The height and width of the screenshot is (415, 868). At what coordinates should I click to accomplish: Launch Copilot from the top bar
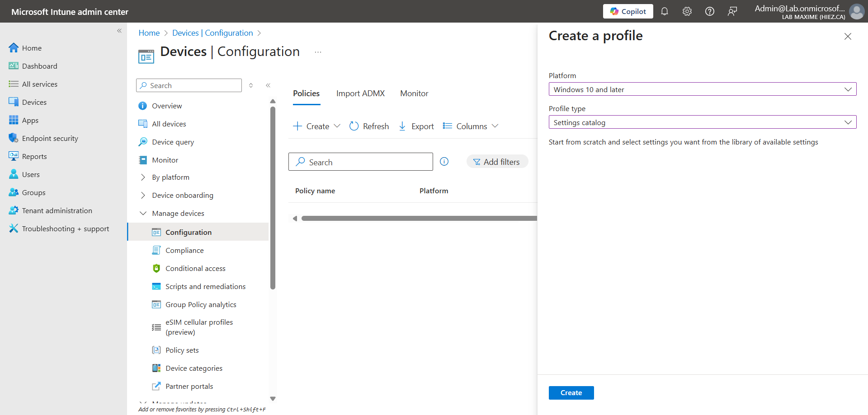(627, 11)
